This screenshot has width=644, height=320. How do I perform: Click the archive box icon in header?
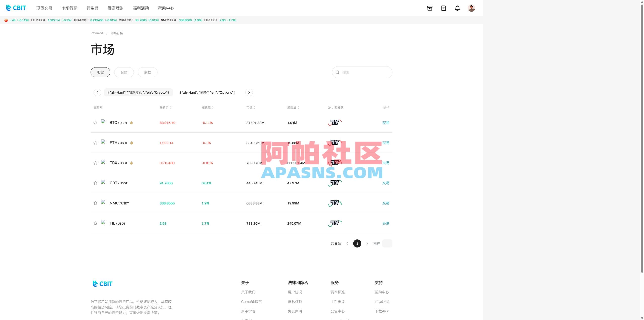coord(430,8)
